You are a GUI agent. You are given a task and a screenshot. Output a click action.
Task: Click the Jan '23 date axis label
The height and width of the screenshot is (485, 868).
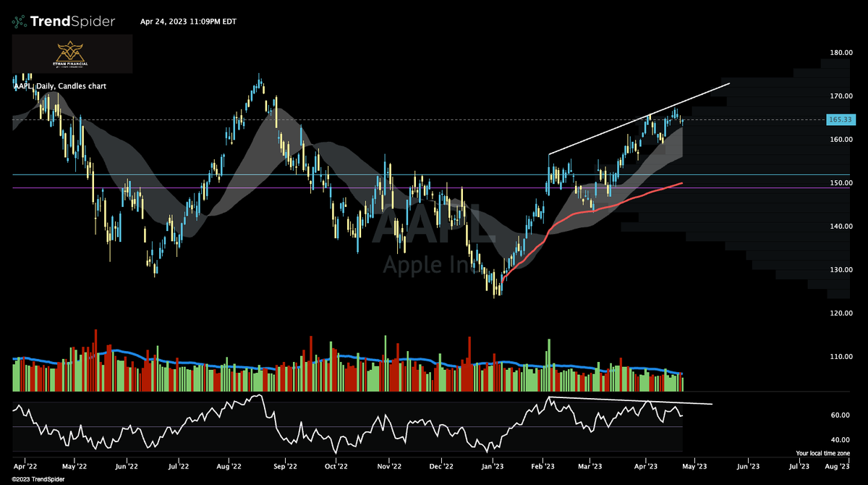click(493, 468)
